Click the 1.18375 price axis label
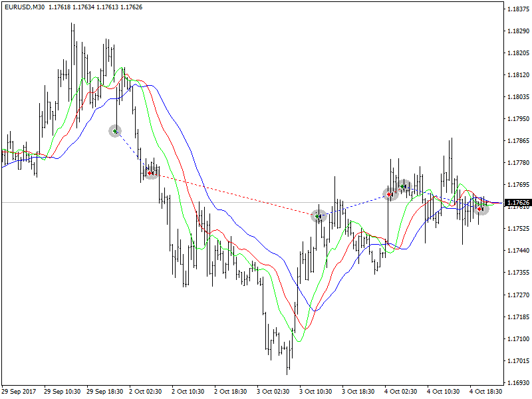The image size is (532, 399). 517,9
